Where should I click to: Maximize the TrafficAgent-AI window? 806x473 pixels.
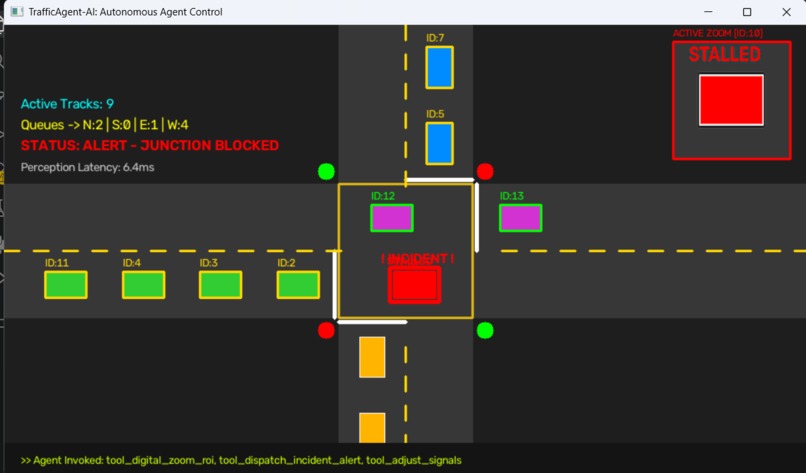click(747, 11)
